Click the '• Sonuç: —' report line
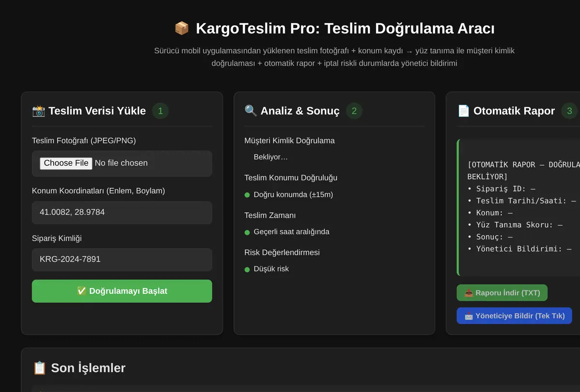 490,237
